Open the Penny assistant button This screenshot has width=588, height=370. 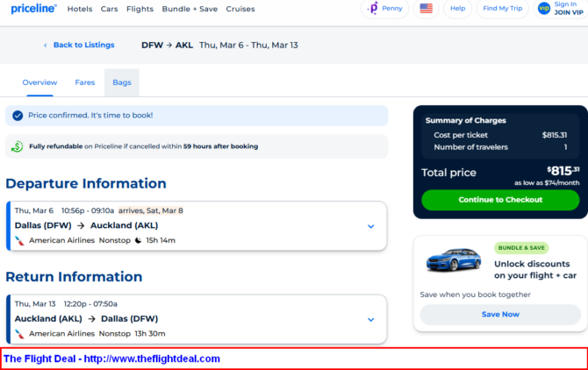pos(384,8)
